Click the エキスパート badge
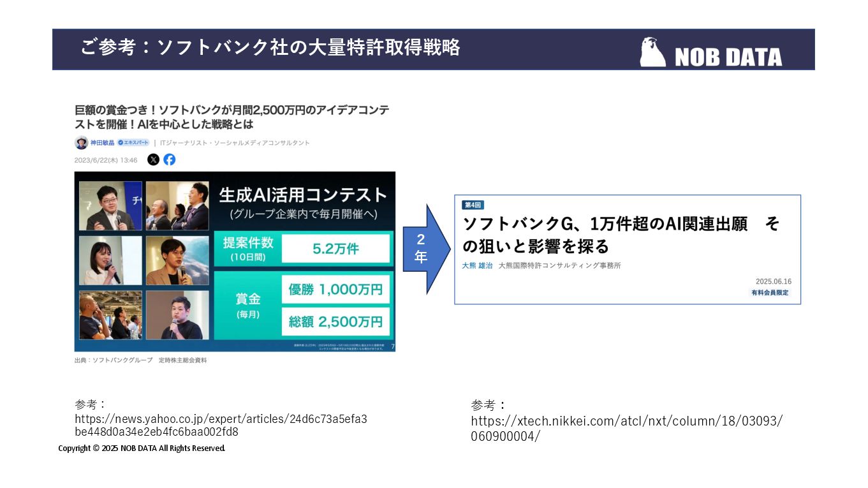The width and height of the screenshot is (868, 488). pos(133,143)
